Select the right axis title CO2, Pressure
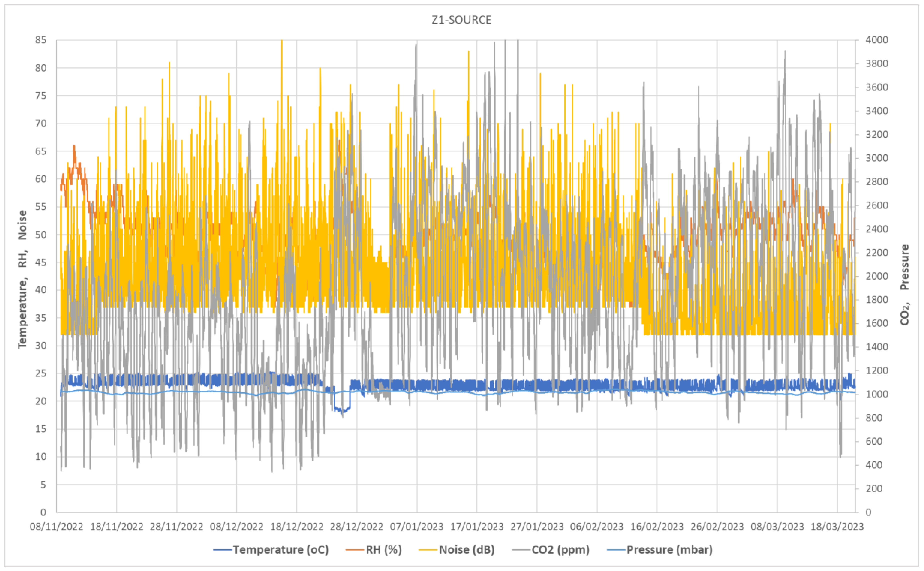924x571 pixels. [x=904, y=285]
